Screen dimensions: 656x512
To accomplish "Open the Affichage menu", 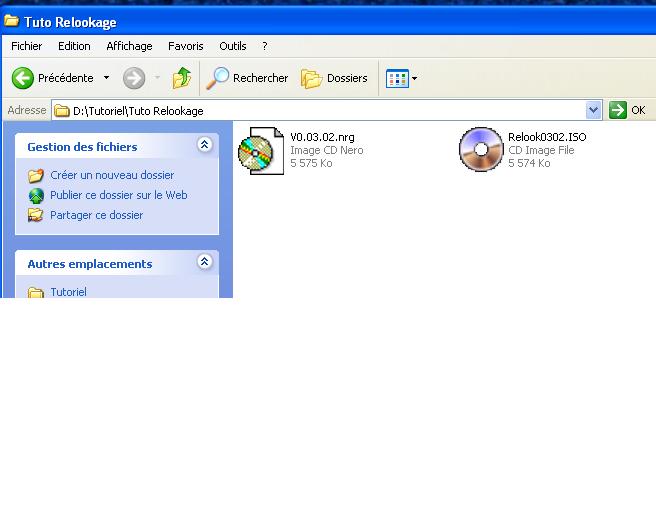I will pos(129,46).
